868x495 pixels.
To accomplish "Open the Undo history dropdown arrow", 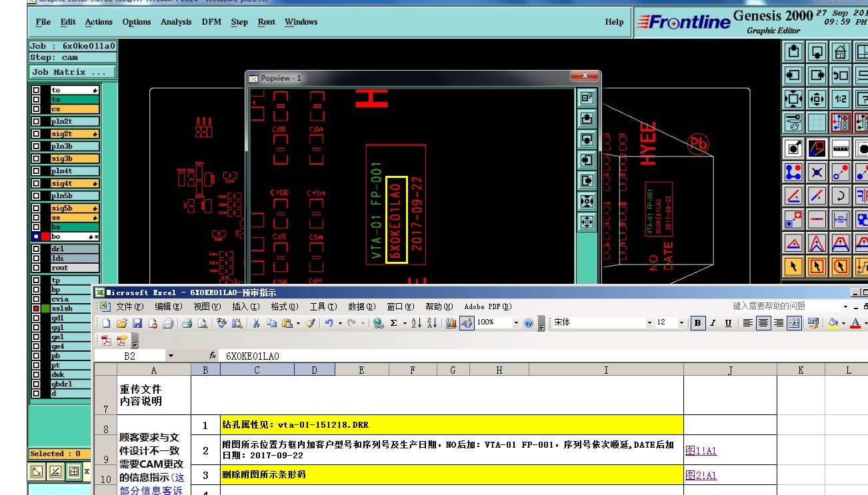I will click(339, 323).
